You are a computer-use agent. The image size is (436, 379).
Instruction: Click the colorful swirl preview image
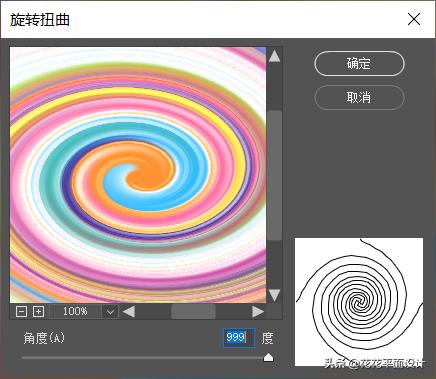tap(138, 175)
